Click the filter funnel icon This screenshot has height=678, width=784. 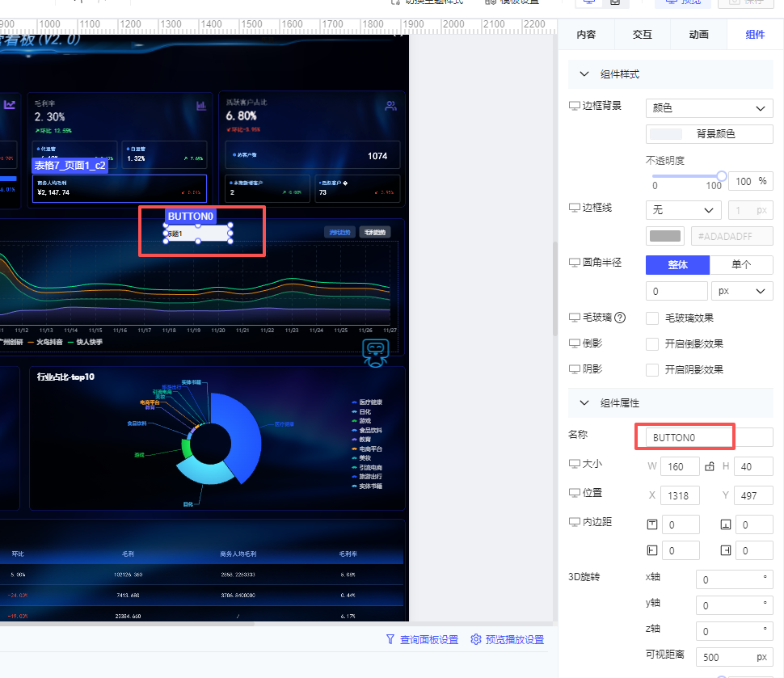[x=390, y=639]
